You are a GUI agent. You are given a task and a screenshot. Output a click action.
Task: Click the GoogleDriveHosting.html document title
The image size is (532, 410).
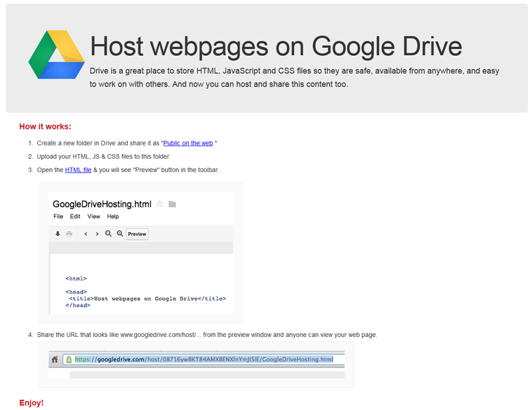pos(102,204)
